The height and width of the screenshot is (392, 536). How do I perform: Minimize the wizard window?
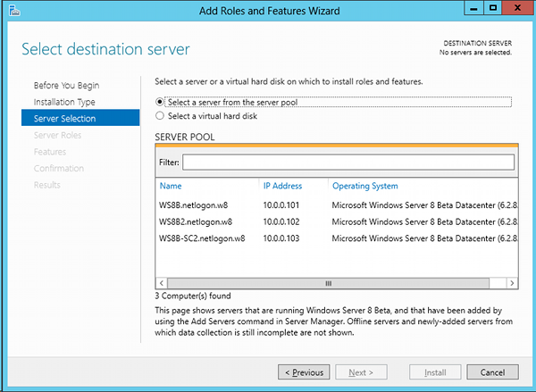click(x=473, y=8)
